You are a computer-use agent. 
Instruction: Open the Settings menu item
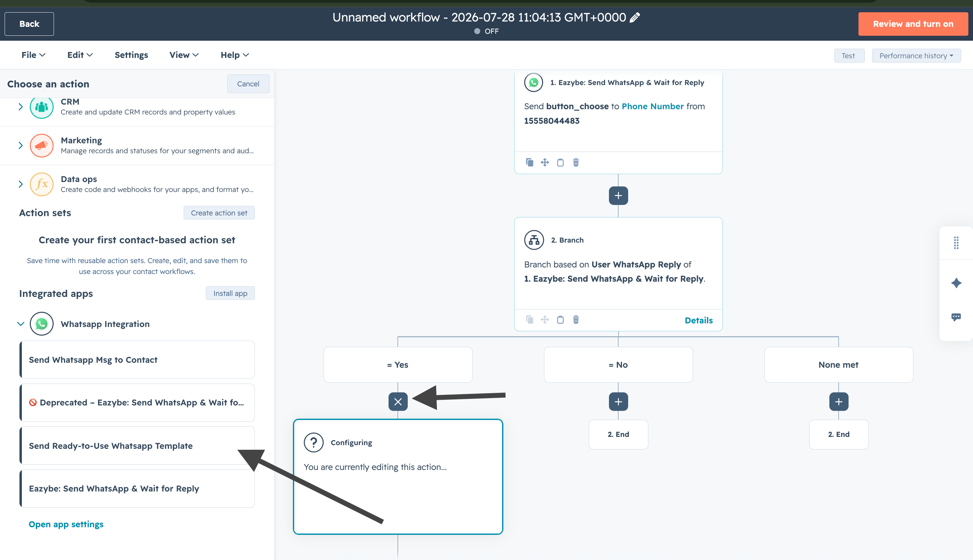[x=131, y=55]
